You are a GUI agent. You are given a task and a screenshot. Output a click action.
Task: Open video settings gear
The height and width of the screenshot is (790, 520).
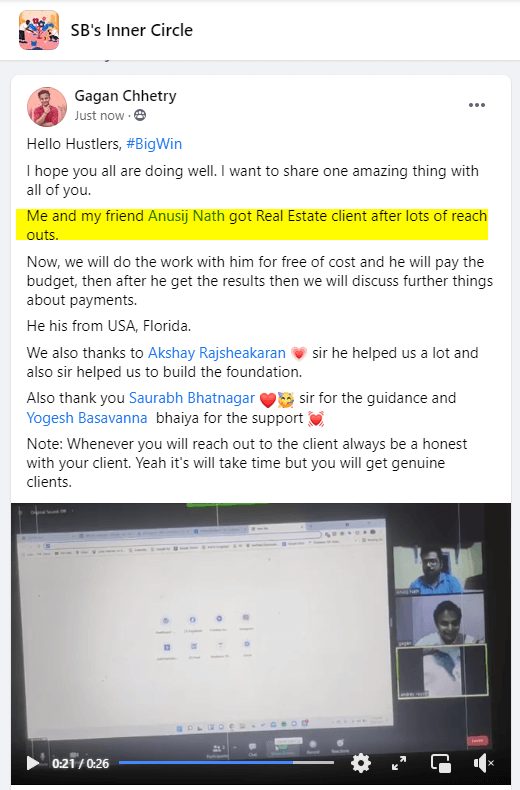coord(361,763)
